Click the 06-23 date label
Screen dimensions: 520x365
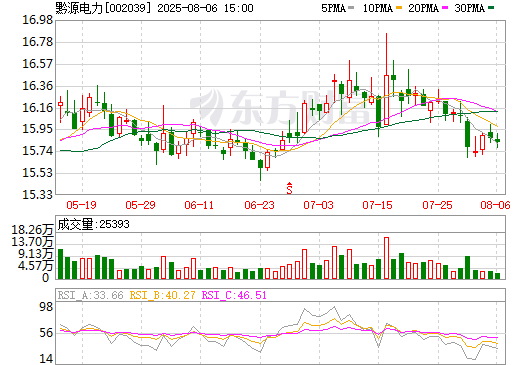pos(259,205)
